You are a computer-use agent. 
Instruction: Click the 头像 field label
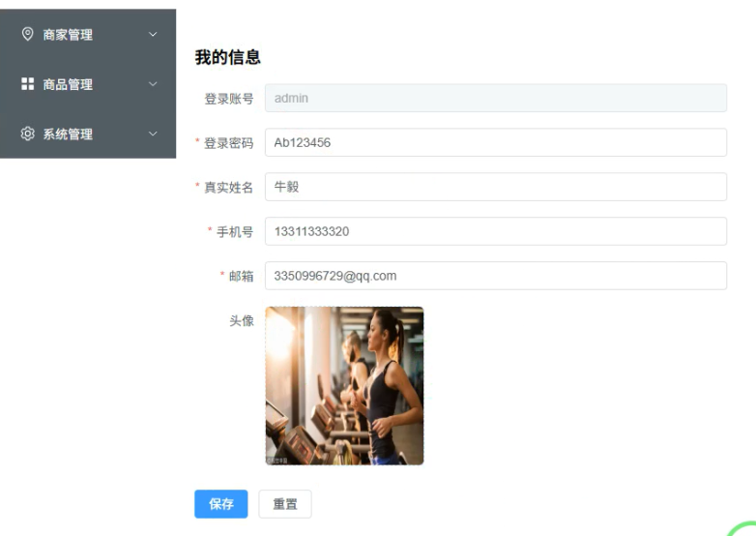241,321
